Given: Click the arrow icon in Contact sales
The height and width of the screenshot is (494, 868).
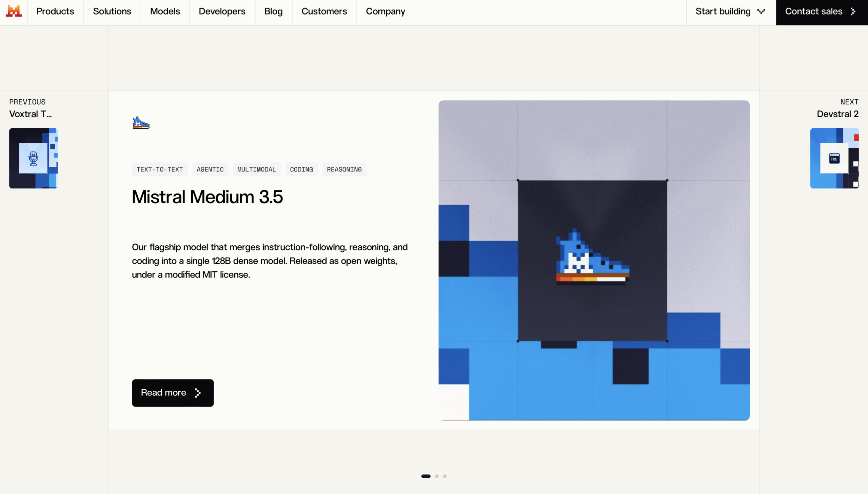Looking at the screenshot, I should pyautogui.click(x=853, y=12).
